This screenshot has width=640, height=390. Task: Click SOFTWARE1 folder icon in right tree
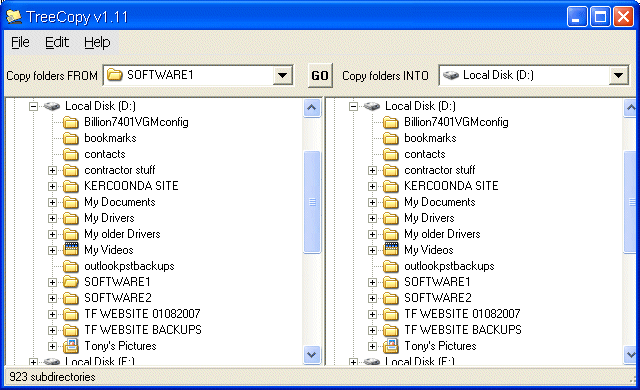[391, 282]
